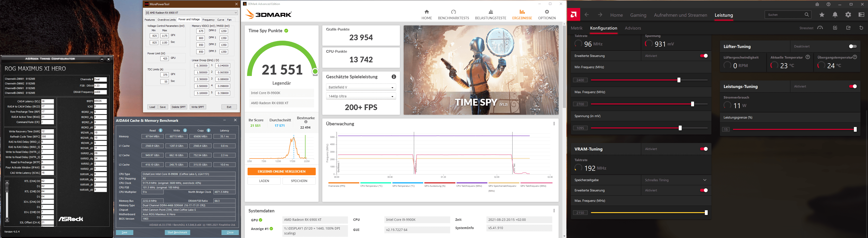Image resolution: width=868 pixels, height=238 pixels.
Task: Click the DRAM Frequency field in Timing Configurator
Action: point(100,92)
